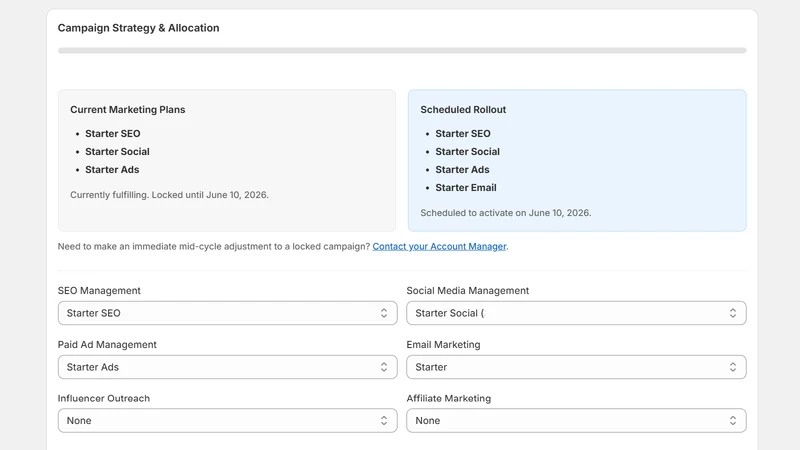
Task: Open the SEO Management dropdown
Action: coord(228,313)
